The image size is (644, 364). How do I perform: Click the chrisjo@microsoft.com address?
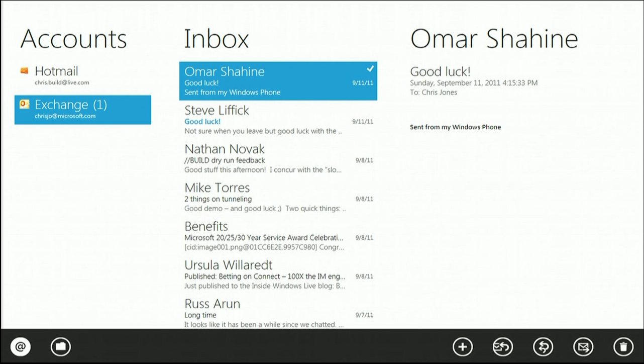65,116
